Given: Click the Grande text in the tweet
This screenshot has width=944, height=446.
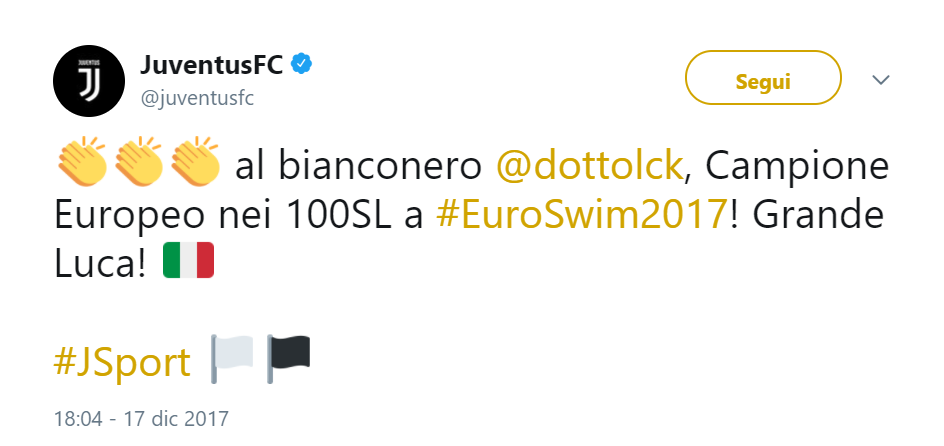Looking at the screenshot, I should [x=818, y=217].
